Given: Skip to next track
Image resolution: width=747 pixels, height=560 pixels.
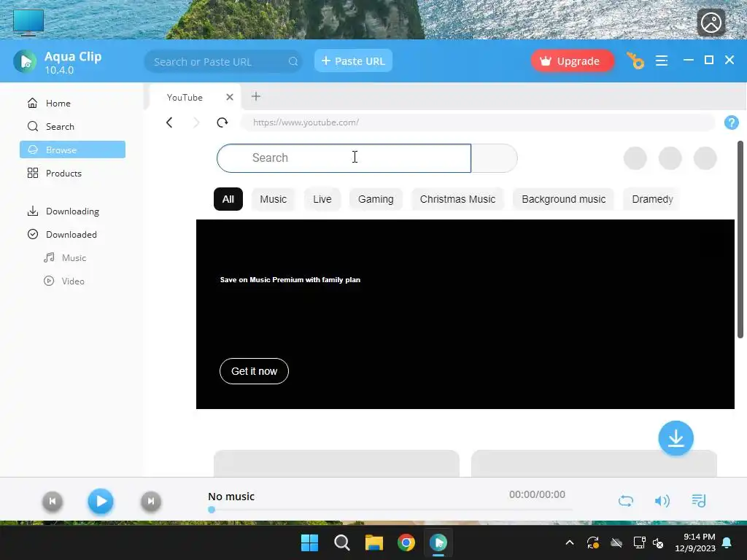Looking at the screenshot, I should click(x=150, y=501).
